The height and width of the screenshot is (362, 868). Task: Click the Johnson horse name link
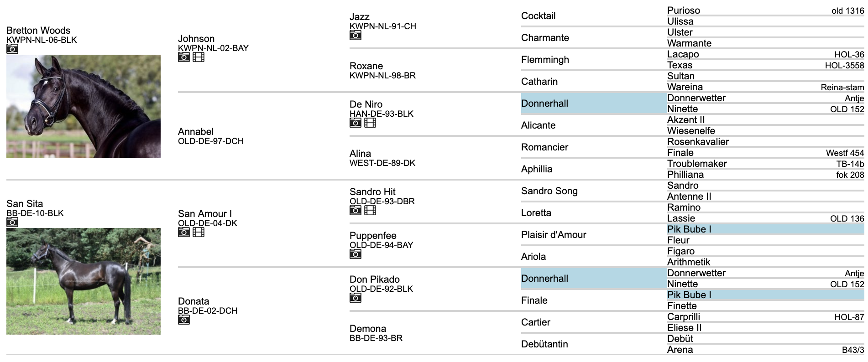tap(196, 39)
